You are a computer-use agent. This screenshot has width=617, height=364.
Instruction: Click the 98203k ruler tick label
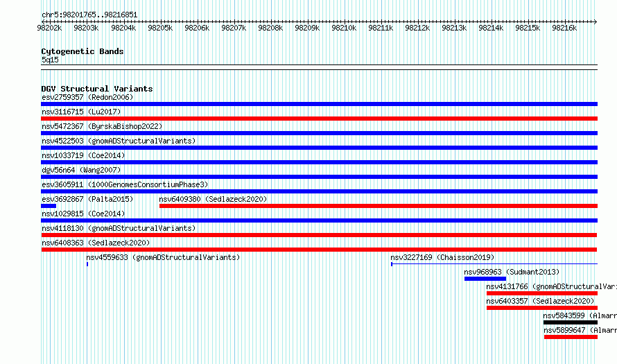[86, 28]
